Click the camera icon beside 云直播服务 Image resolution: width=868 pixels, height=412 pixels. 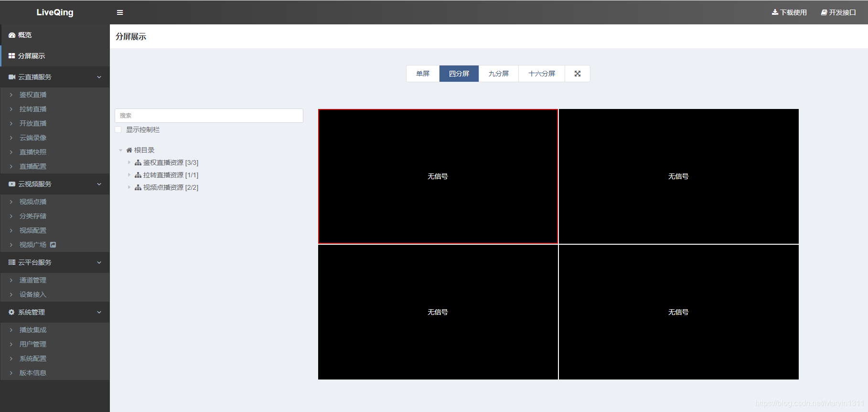pos(12,77)
